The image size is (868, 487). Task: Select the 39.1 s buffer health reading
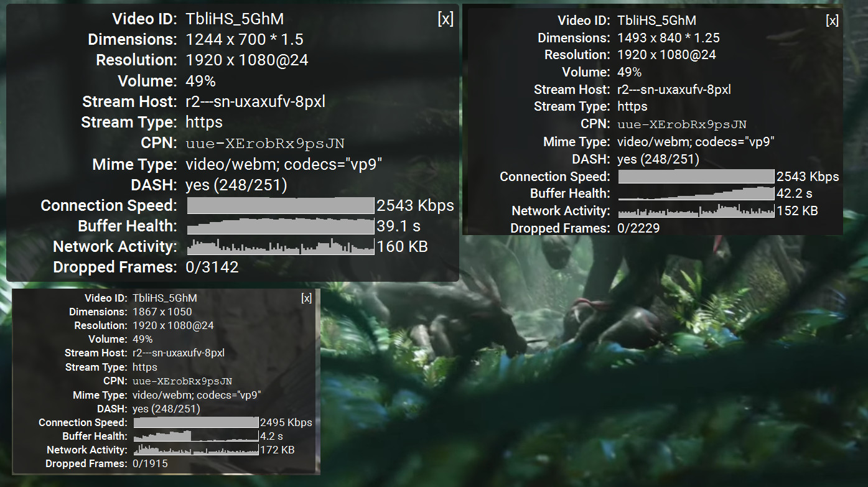398,226
